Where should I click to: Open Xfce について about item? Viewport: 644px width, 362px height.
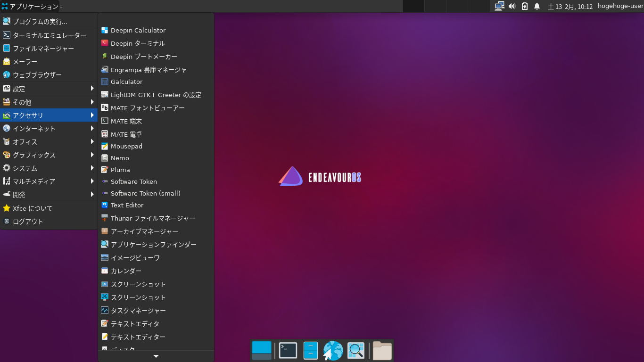tap(49, 208)
